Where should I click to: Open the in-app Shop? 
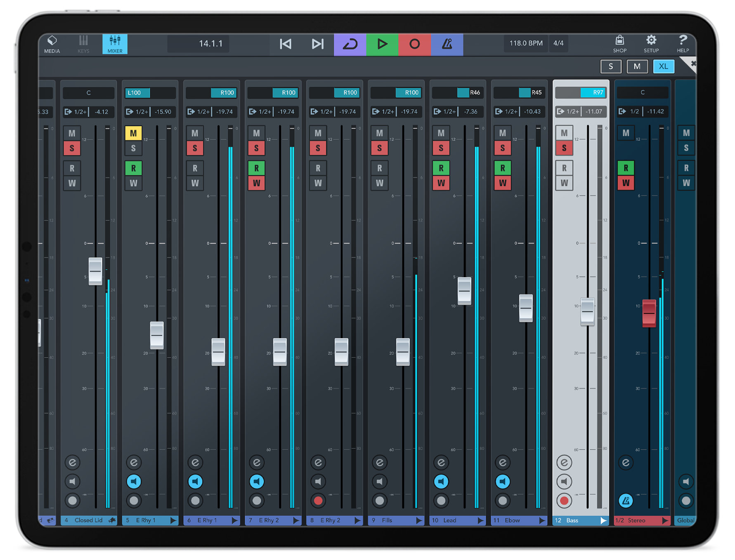(619, 43)
